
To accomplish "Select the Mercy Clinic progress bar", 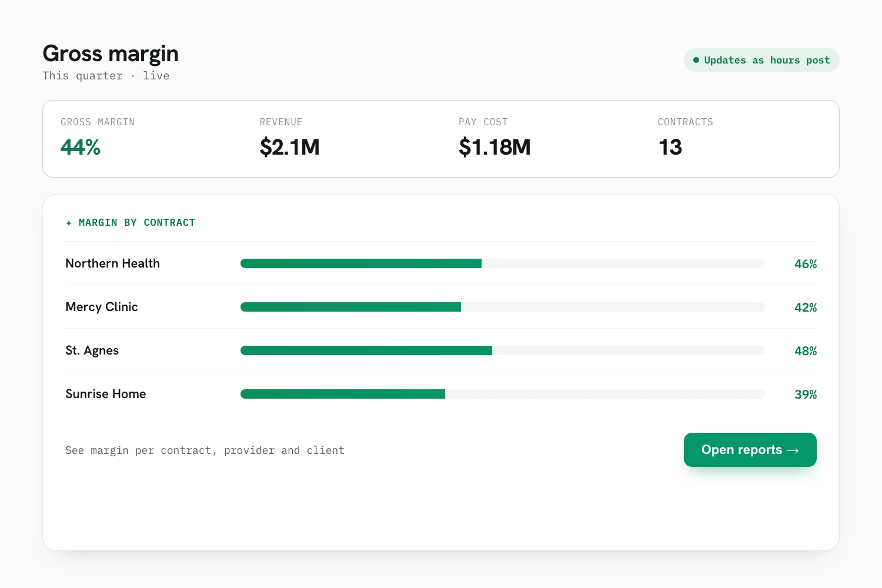I will 503,307.
